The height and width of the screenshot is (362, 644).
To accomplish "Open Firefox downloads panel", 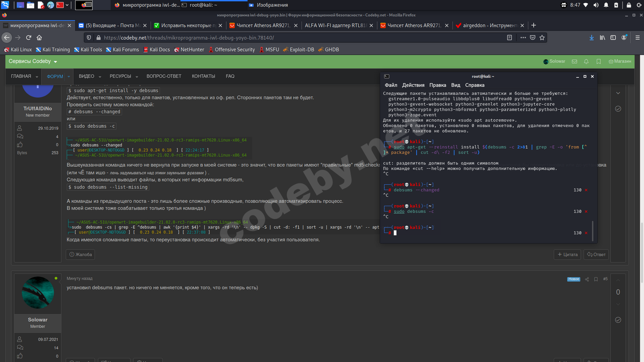I will click(x=591, y=37).
